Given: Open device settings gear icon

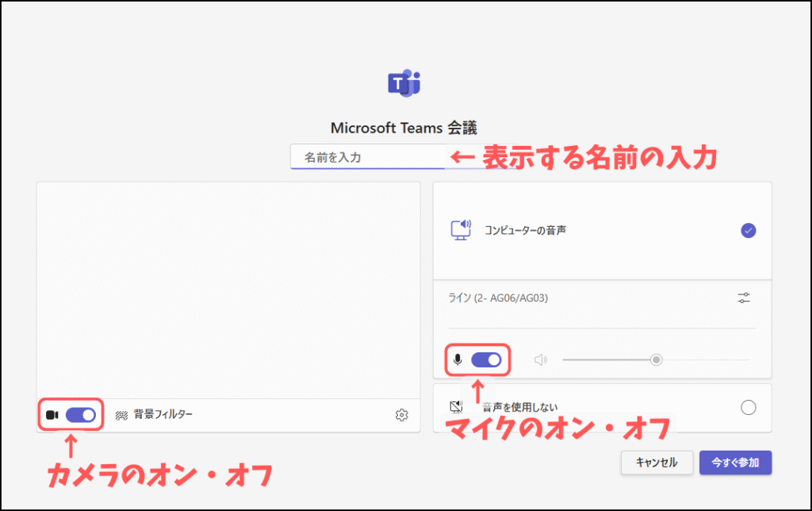Looking at the screenshot, I should 401,415.
